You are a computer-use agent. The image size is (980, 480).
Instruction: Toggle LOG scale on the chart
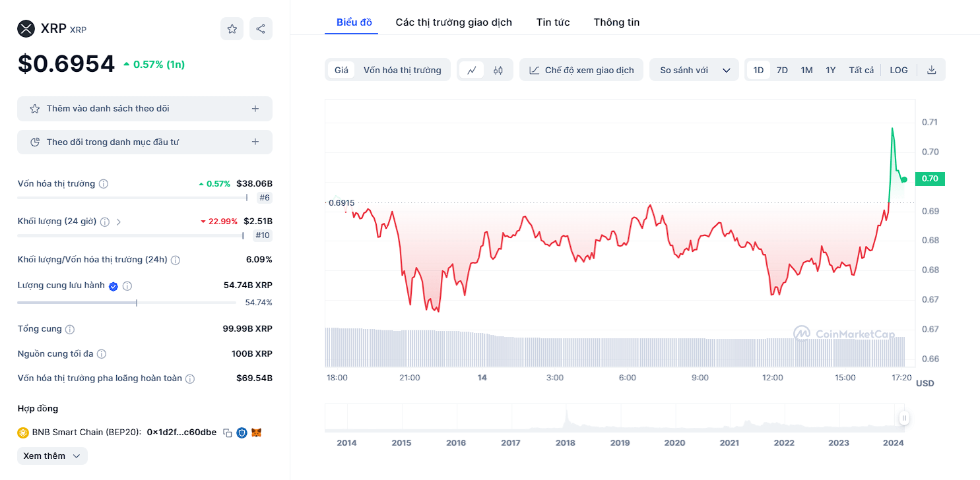(x=899, y=70)
